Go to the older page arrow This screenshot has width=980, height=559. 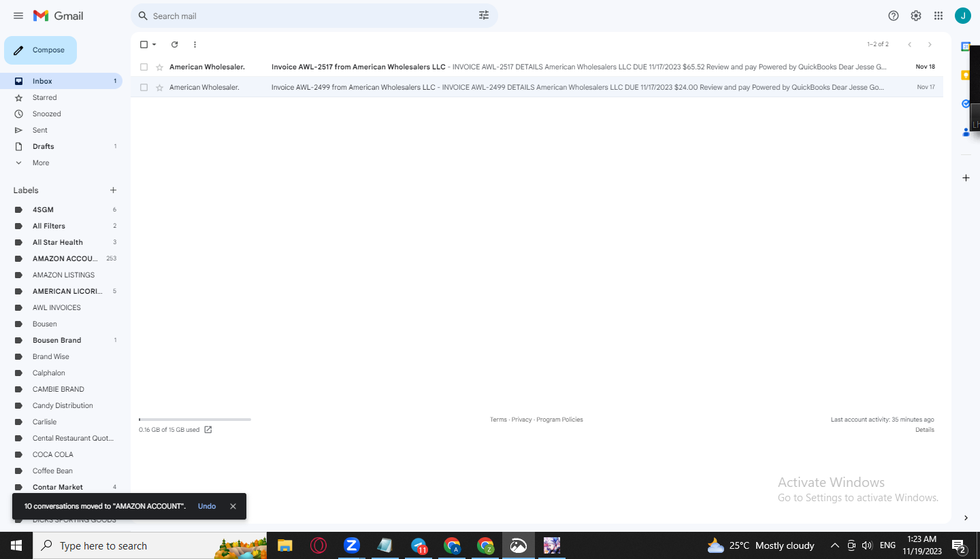930,44
